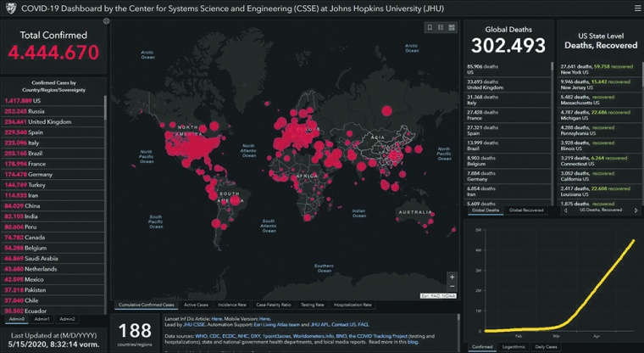The image size is (644, 353).
Task: Expand the Total Confirmed panel icon
Action: (x=107, y=21)
